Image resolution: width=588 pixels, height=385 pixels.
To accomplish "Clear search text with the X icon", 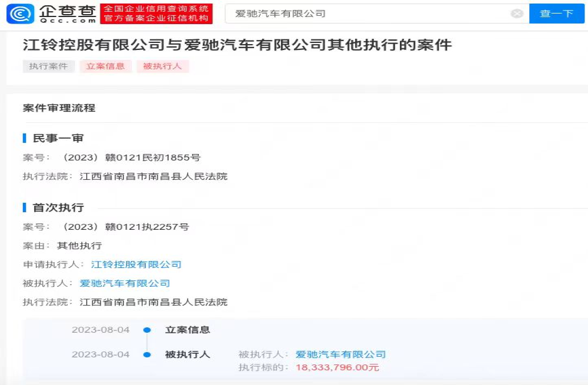I will pyautogui.click(x=517, y=14).
